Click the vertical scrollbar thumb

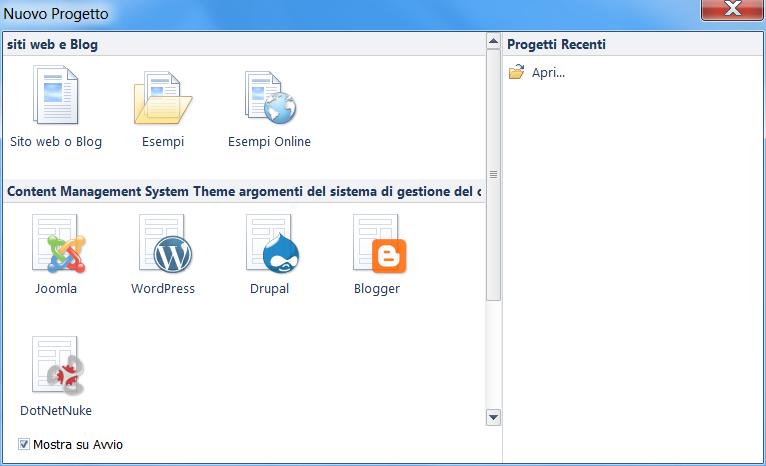(x=493, y=174)
